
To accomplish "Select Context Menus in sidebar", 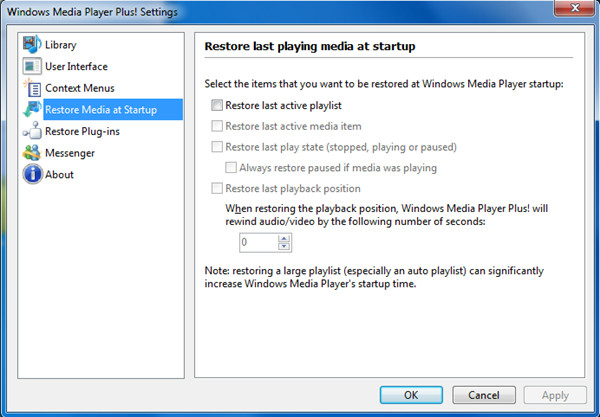I will click(x=80, y=88).
